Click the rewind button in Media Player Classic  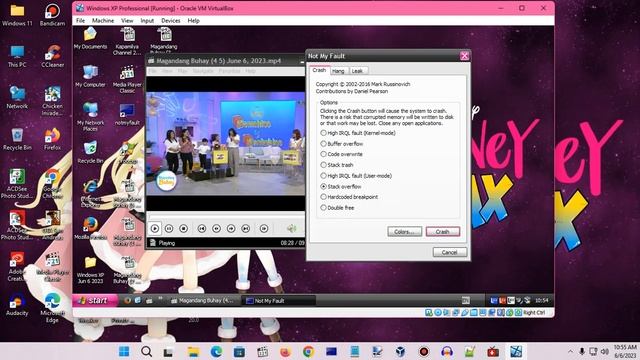click(x=216, y=229)
